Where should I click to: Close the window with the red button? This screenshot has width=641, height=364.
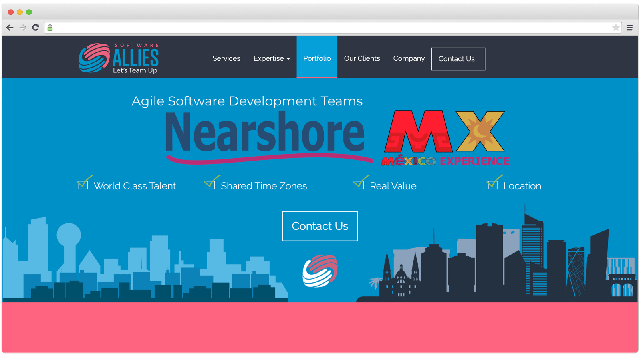tap(11, 12)
